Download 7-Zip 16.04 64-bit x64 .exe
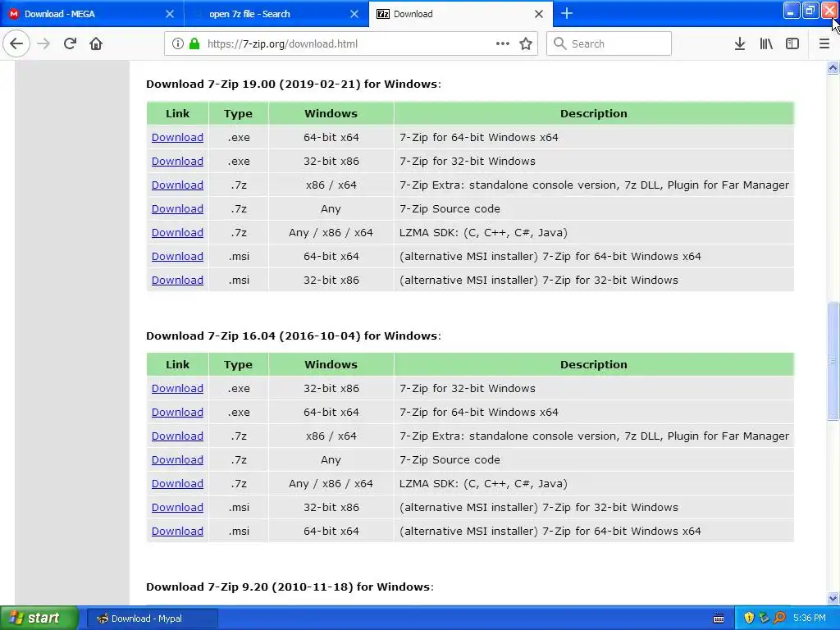The image size is (840, 630). click(177, 412)
